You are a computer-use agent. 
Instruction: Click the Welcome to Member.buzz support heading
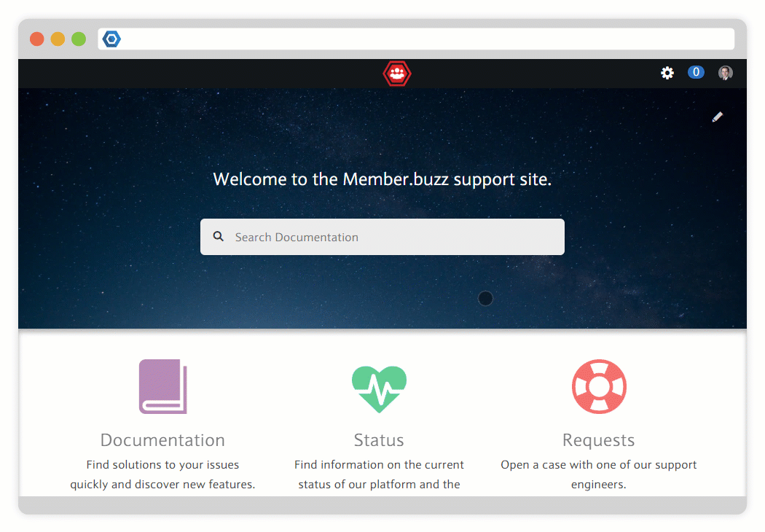pos(382,179)
